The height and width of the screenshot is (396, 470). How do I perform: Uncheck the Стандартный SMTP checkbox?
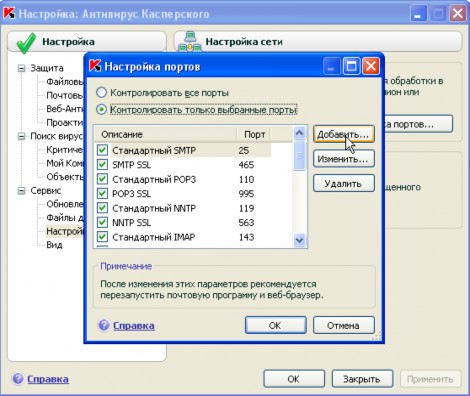102,150
